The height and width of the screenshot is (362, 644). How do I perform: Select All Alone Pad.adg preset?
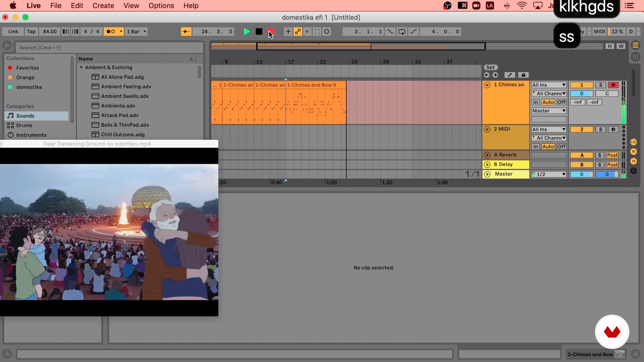(122, 77)
